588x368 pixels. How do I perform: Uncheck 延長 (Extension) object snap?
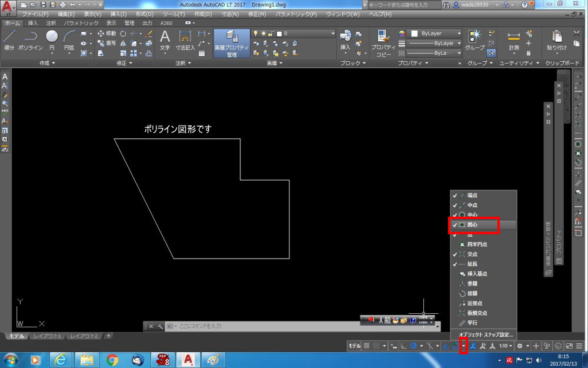pyautogui.click(x=483, y=264)
